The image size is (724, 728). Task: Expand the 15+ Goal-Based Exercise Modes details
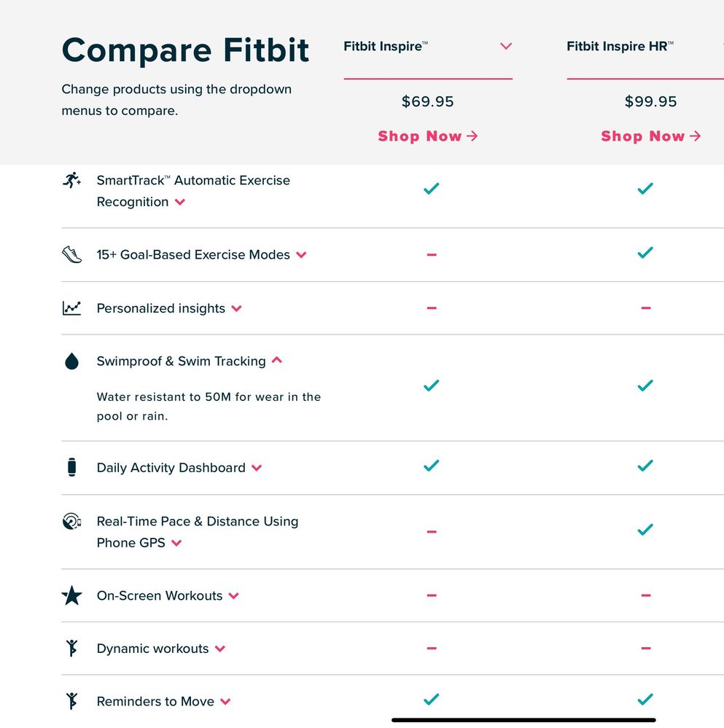pos(301,254)
